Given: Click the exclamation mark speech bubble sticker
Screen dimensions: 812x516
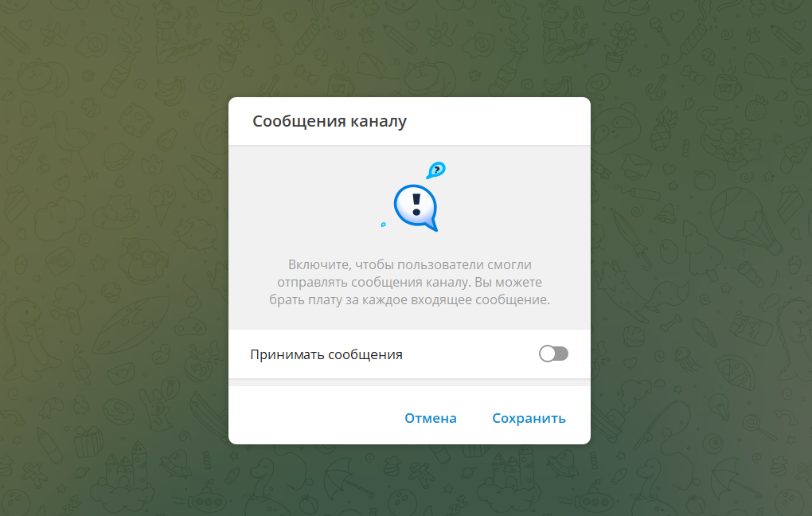Looking at the screenshot, I should click(416, 207).
